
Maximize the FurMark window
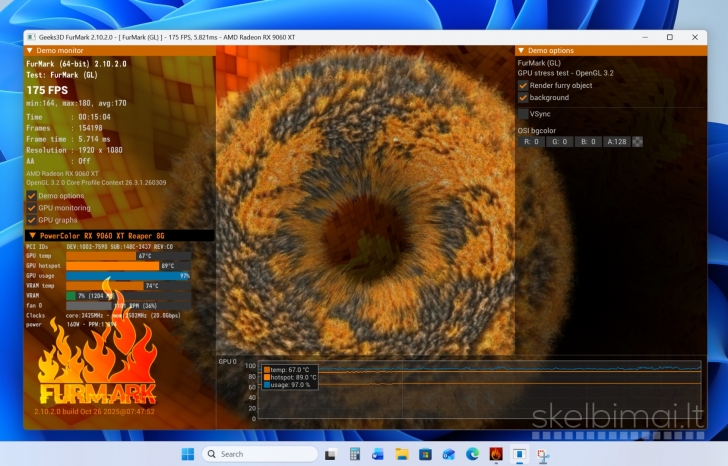coord(670,37)
